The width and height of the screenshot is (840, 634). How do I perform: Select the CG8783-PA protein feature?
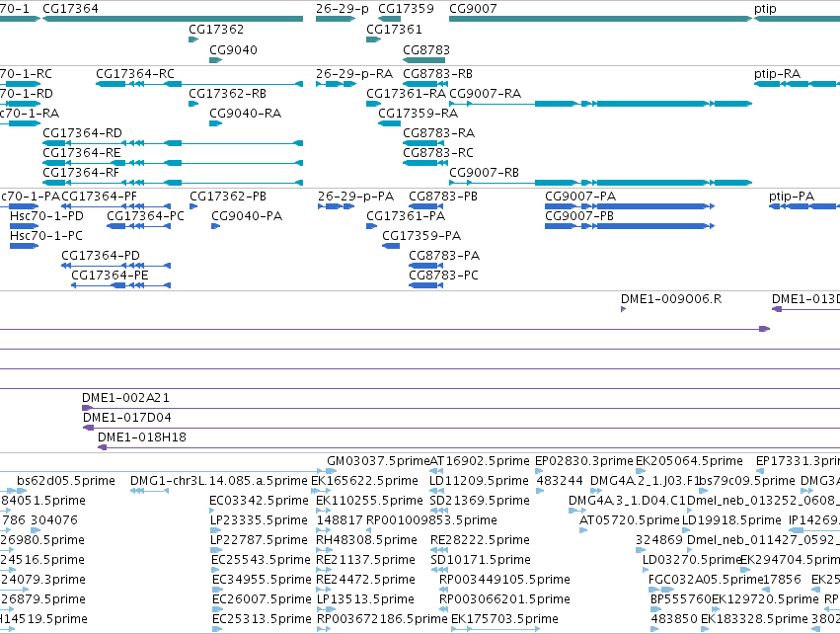pyautogui.click(x=425, y=266)
